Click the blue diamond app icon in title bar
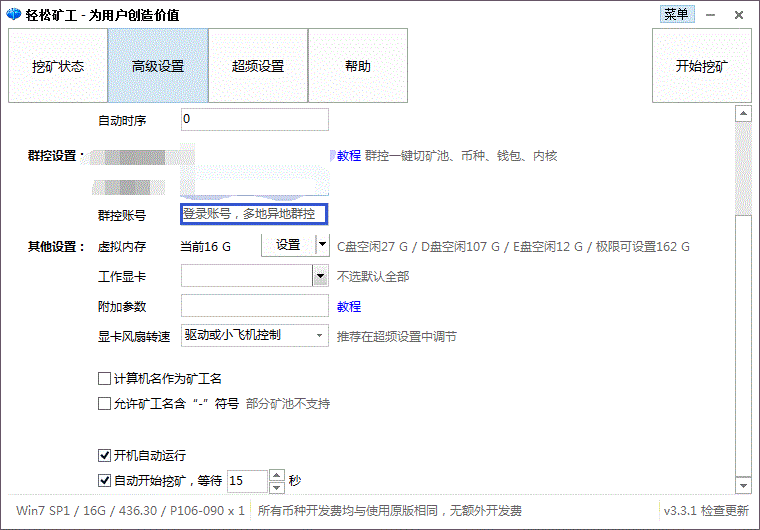 click(15, 15)
